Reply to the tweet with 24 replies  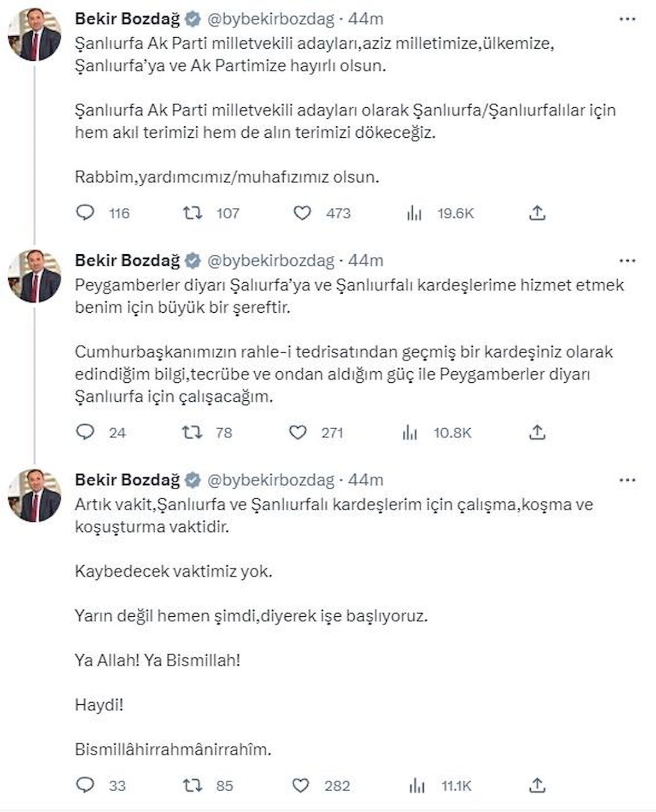tap(85, 433)
